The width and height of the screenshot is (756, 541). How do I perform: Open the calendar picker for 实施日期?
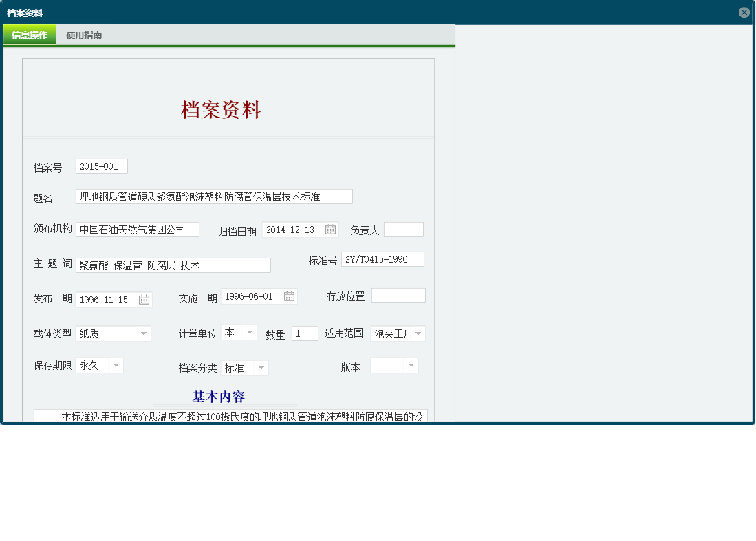(x=288, y=296)
